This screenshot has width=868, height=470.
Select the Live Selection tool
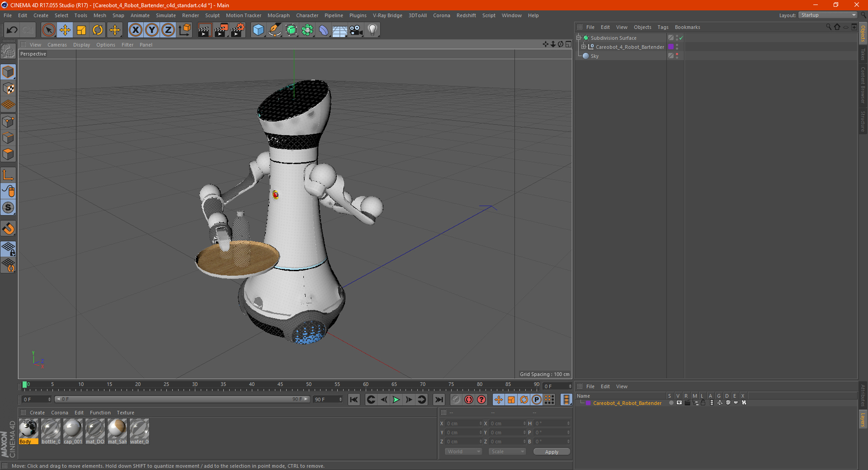[48, 30]
